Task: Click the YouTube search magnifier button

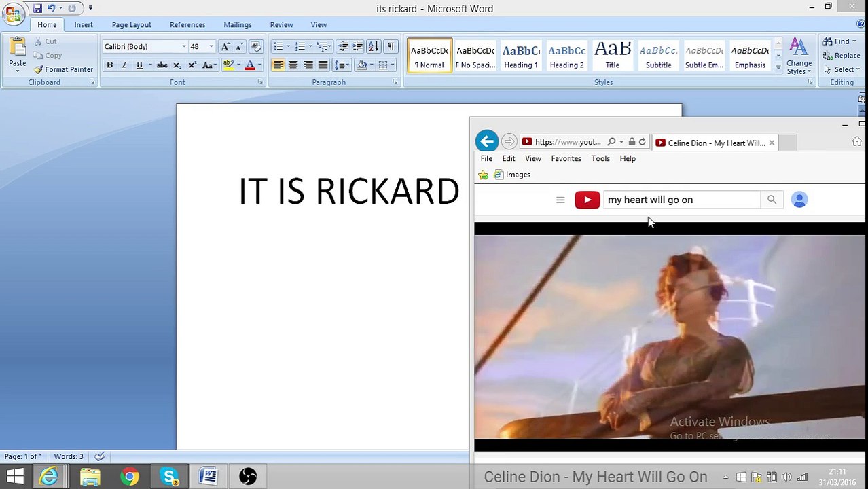Action: click(x=772, y=200)
